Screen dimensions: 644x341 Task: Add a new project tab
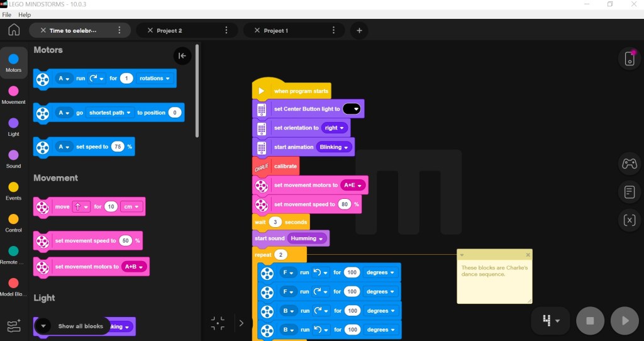click(359, 30)
